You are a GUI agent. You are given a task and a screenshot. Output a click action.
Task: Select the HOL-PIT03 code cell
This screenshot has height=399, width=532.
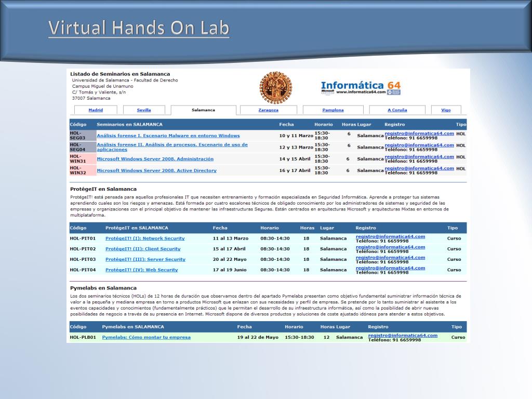point(83,259)
